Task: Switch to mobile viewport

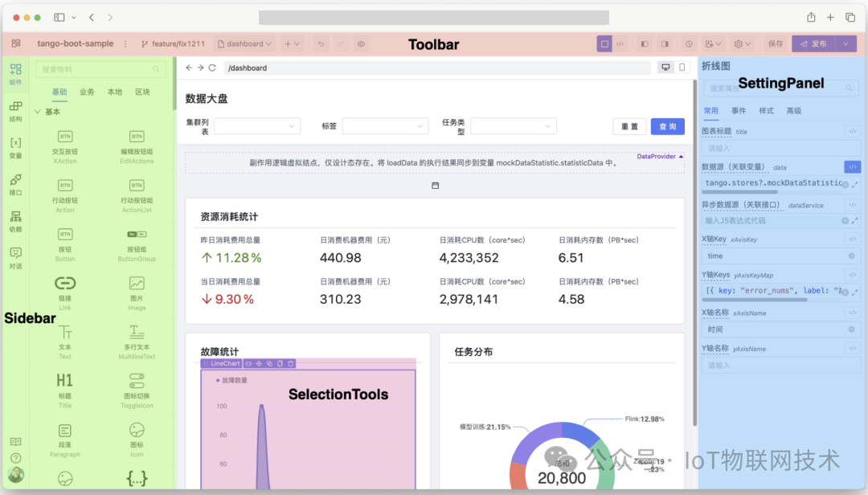Action: (682, 67)
